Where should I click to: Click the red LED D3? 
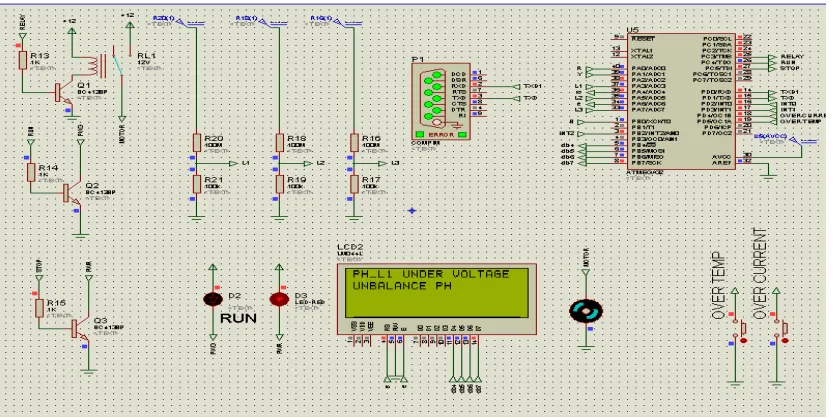point(279,299)
